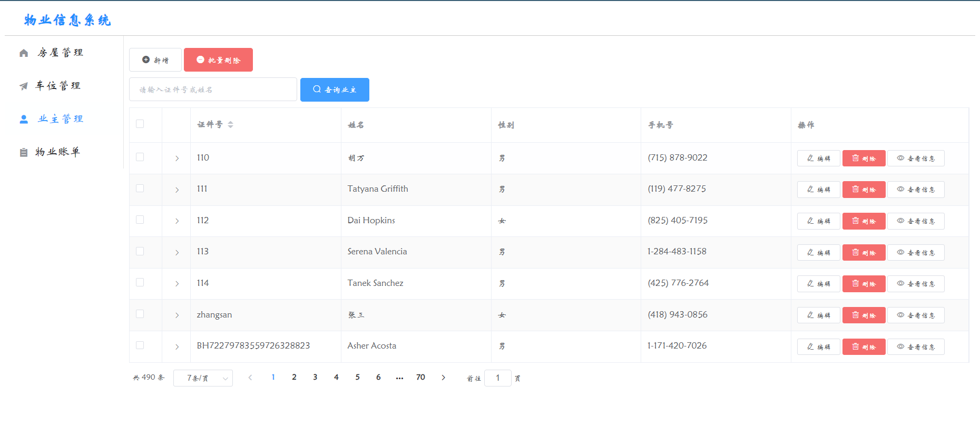Screen dimensions: 980x436
Task: Edit the zhangsan record
Action: (818, 315)
